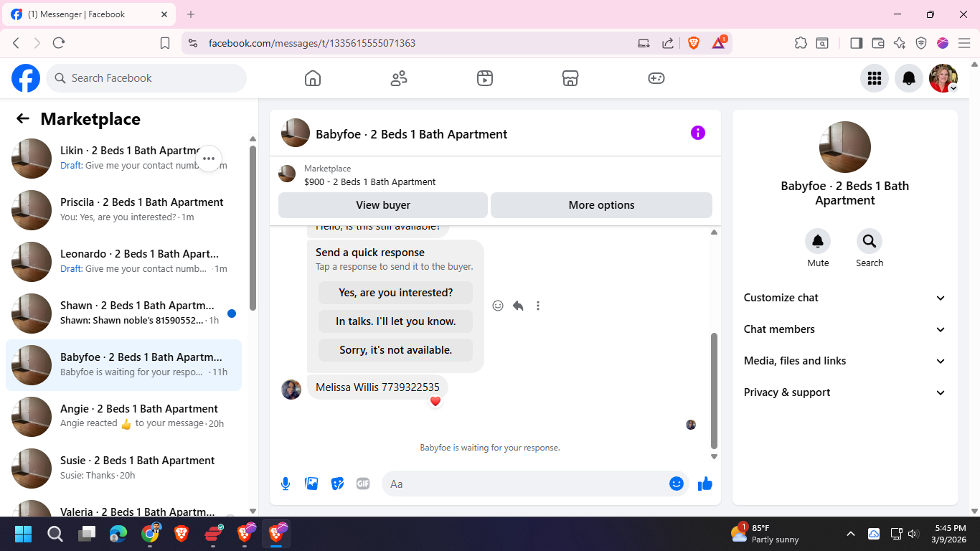Record a voice clip with microphone icon
The image size is (980, 551).
pos(286,484)
